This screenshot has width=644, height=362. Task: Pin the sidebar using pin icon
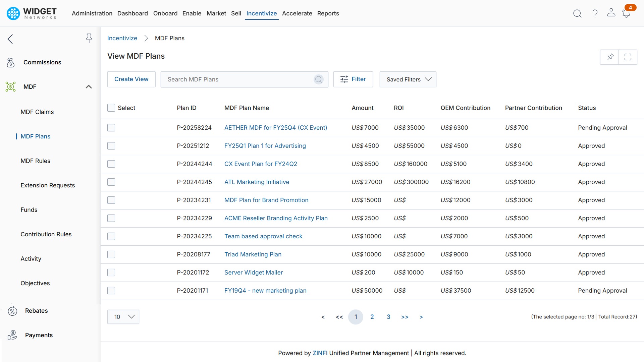[89, 38]
